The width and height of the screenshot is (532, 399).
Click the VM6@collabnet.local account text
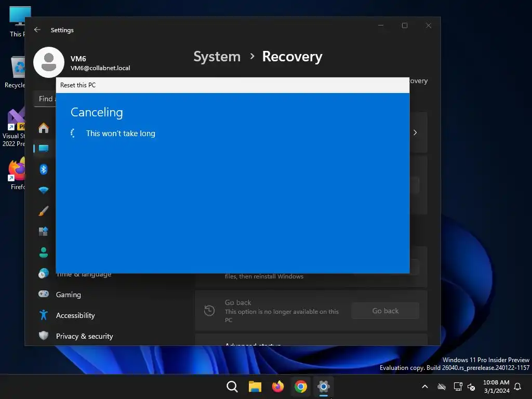(100, 68)
